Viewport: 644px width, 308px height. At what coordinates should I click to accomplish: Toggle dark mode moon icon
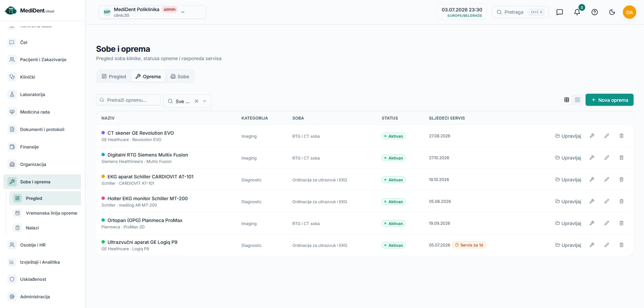pos(612,12)
